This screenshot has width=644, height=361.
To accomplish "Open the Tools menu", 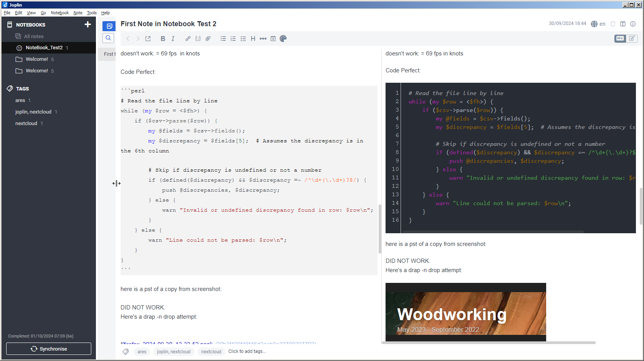I will tap(92, 13).
